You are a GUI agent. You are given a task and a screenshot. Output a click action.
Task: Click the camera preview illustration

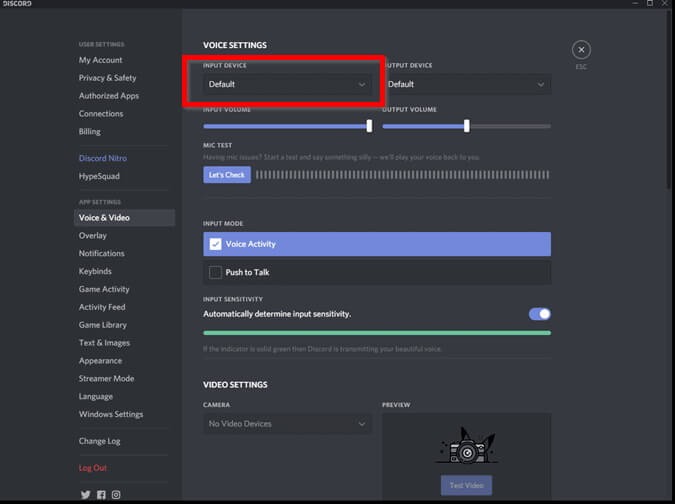click(467, 445)
